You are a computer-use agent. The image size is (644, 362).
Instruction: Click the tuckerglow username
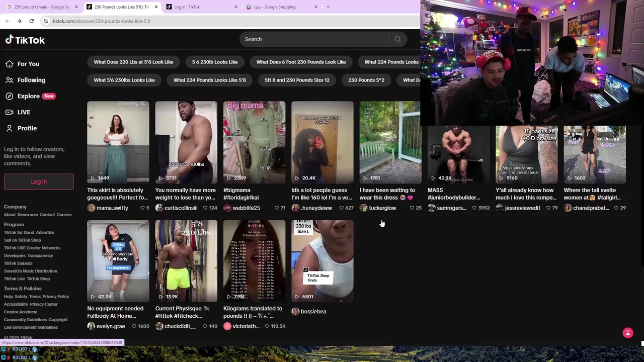click(382, 208)
